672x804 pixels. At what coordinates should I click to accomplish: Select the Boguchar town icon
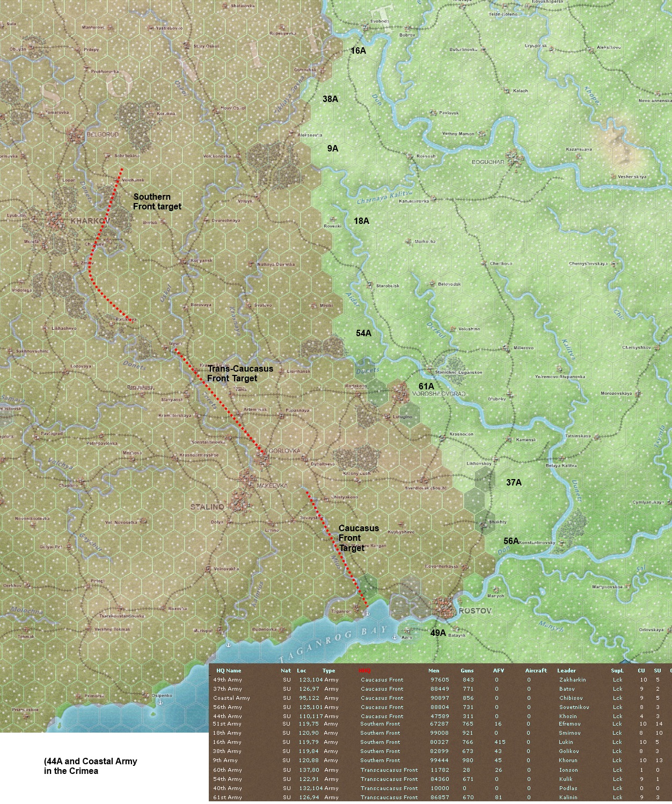(x=514, y=158)
